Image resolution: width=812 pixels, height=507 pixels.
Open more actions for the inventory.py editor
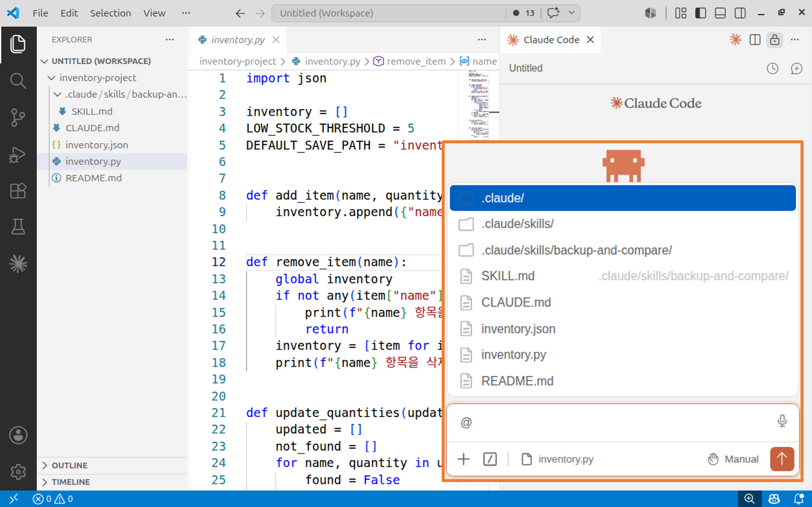(482, 39)
